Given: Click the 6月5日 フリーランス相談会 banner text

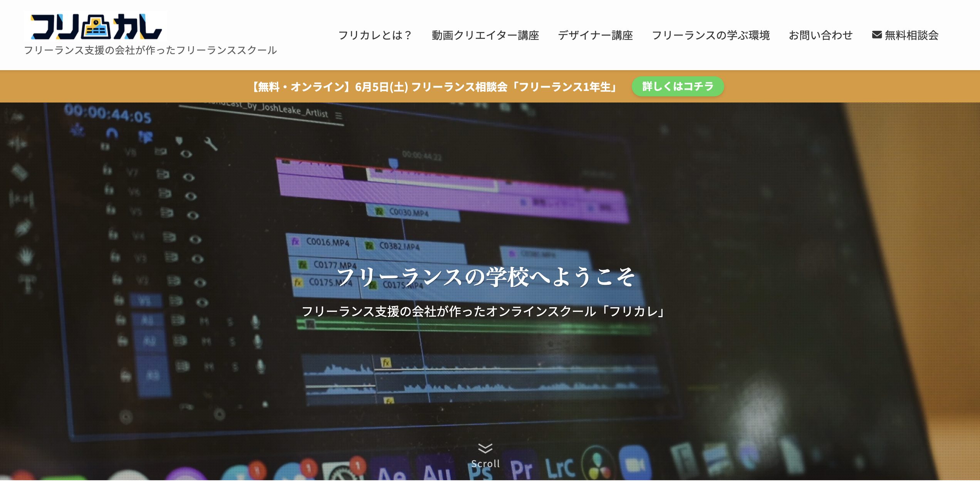Looking at the screenshot, I should pyautogui.click(x=435, y=87).
